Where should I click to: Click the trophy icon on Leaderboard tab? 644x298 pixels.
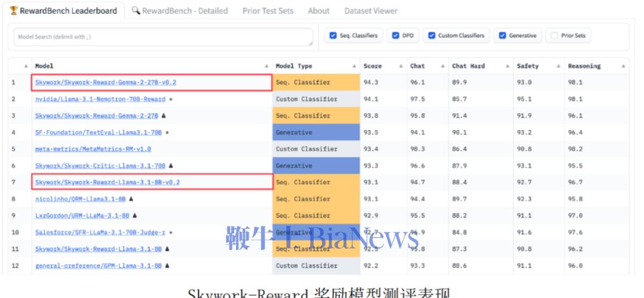pyautogui.click(x=14, y=11)
